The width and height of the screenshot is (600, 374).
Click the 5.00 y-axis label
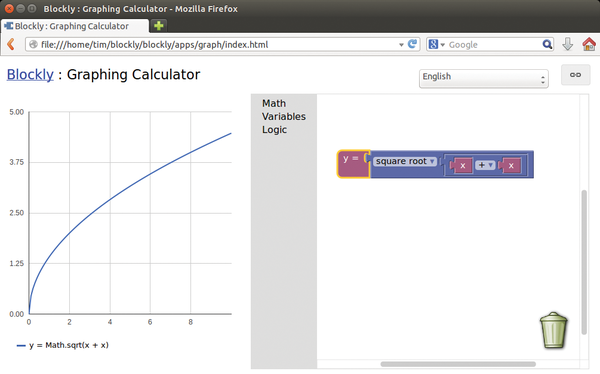(x=16, y=112)
